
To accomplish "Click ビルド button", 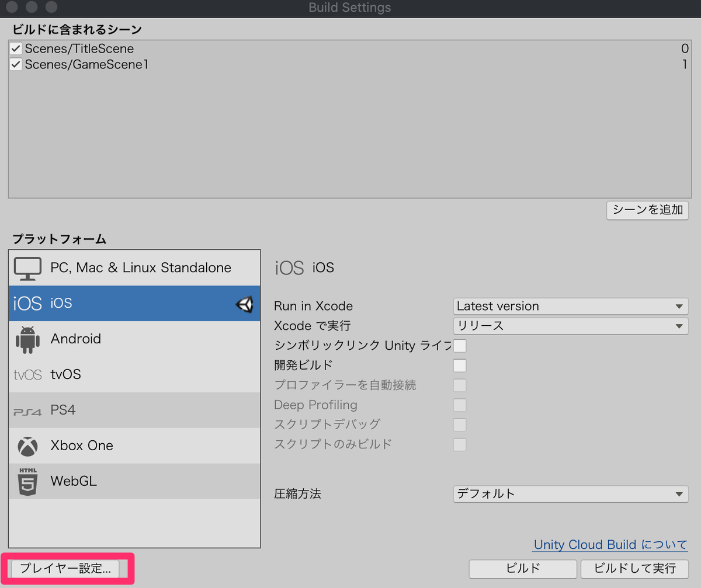I will tap(523, 568).
